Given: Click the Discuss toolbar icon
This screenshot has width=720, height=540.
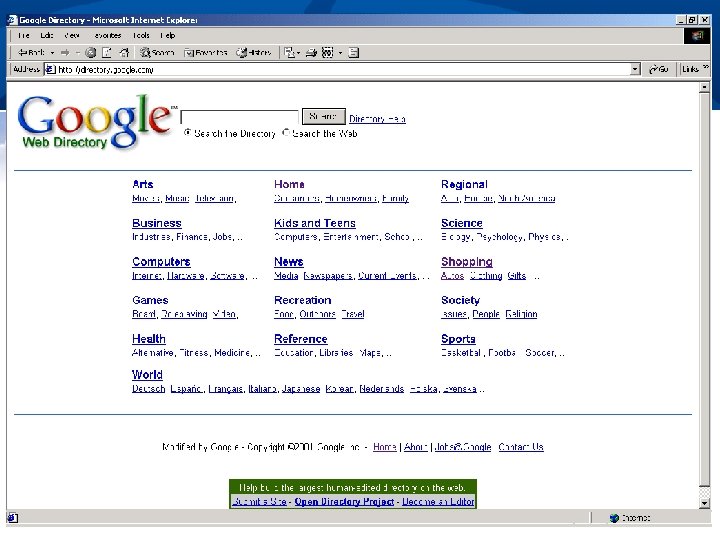Looking at the screenshot, I should click(353, 52).
